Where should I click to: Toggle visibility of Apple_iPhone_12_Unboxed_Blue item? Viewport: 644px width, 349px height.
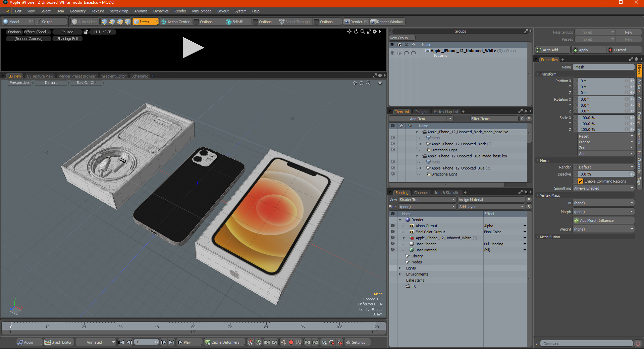[392, 168]
